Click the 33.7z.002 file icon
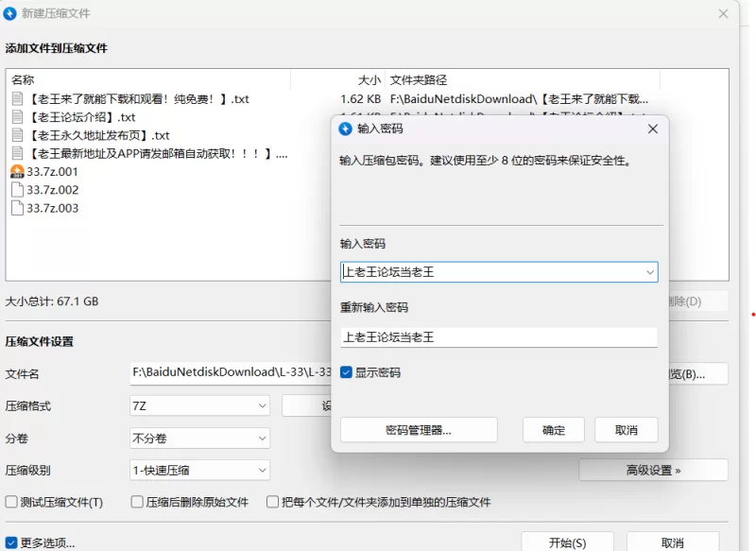The height and width of the screenshot is (551, 756). (x=17, y=190)
